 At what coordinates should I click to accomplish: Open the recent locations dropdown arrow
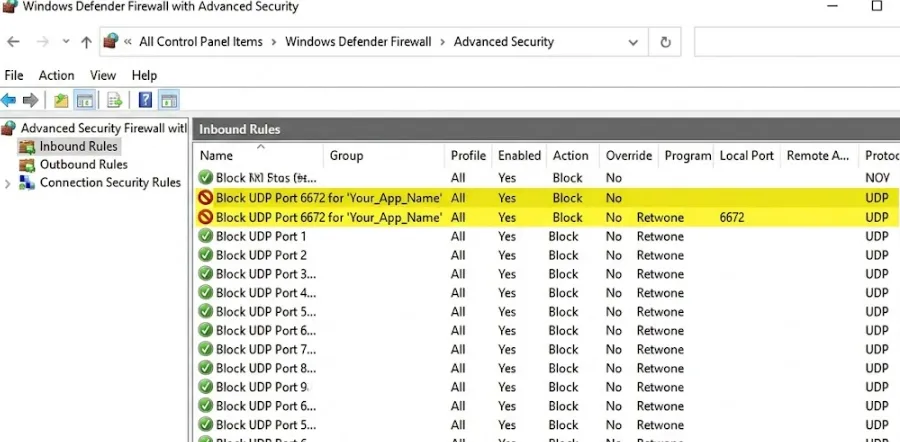pyautogui.click(x=66, y=42)
